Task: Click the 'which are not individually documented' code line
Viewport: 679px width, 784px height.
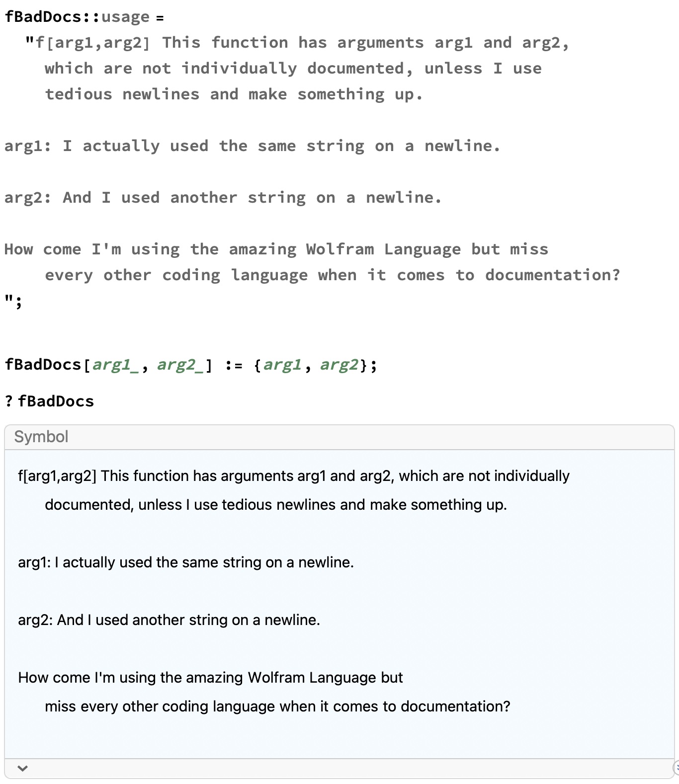Action: tap(293, 69)
